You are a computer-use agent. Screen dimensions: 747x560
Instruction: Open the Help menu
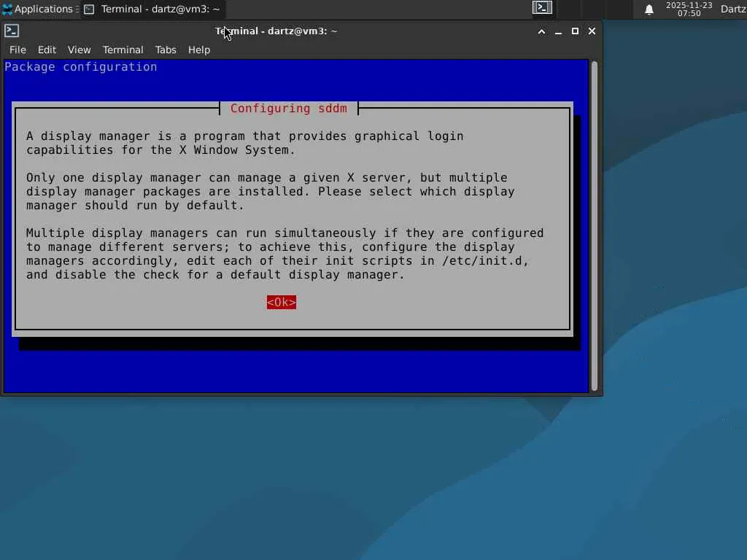(198, 50)
